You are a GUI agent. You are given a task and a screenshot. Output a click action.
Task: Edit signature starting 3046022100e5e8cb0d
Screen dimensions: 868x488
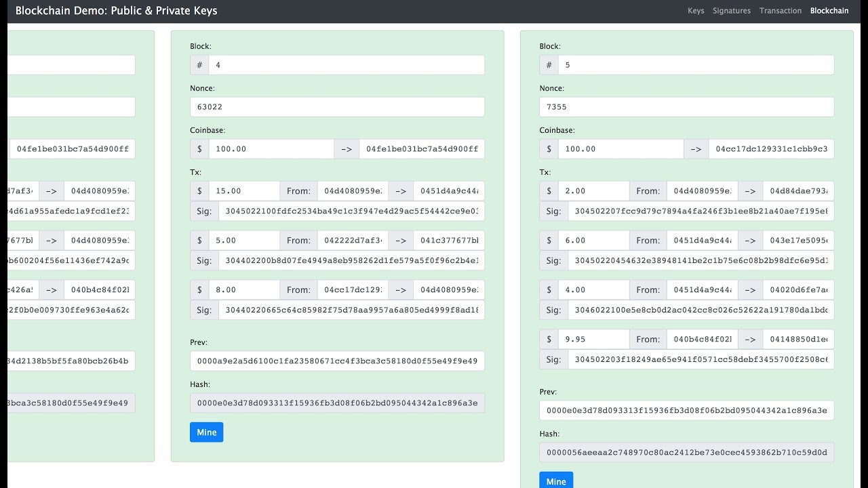pos(701,310)
